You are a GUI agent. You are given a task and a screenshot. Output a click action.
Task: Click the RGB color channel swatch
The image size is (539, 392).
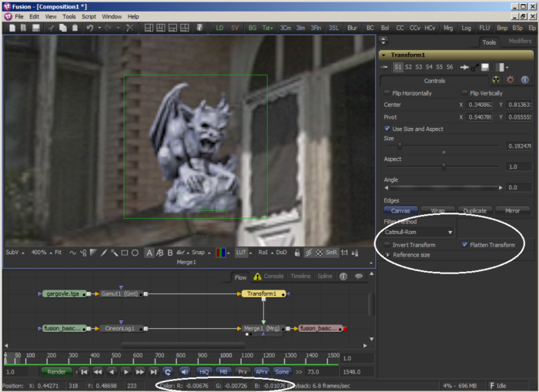(220, 253)
